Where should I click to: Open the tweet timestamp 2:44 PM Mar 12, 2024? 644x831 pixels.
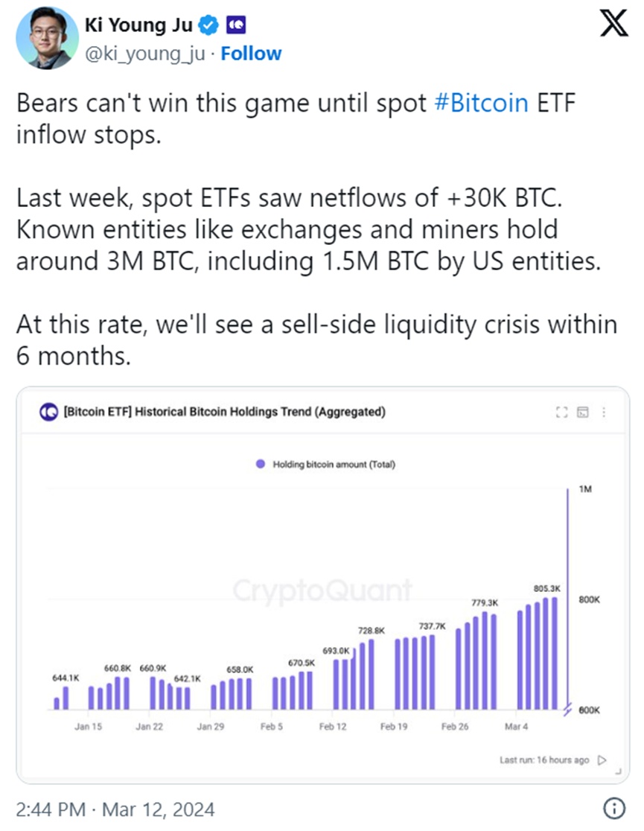click(115, 808)
